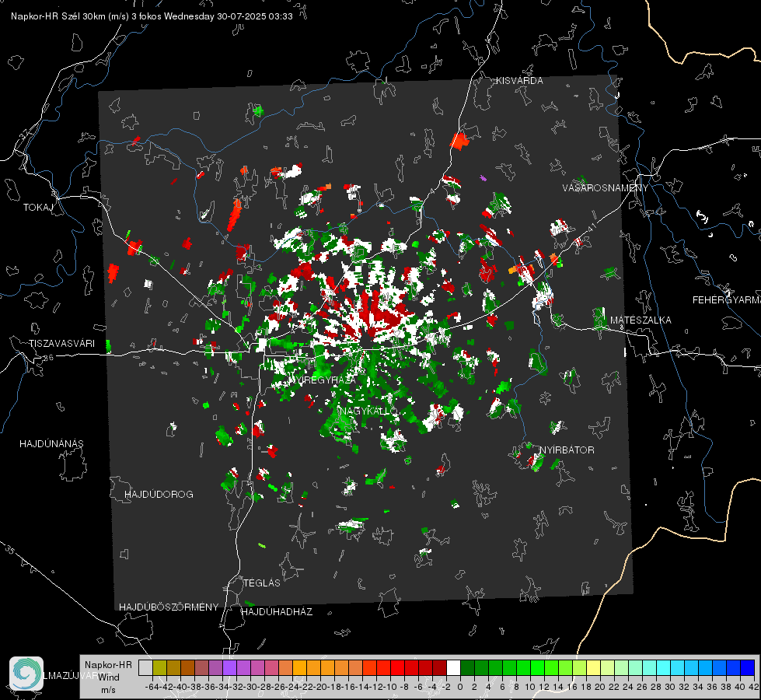Click the legend value label -64

point(152,687)
